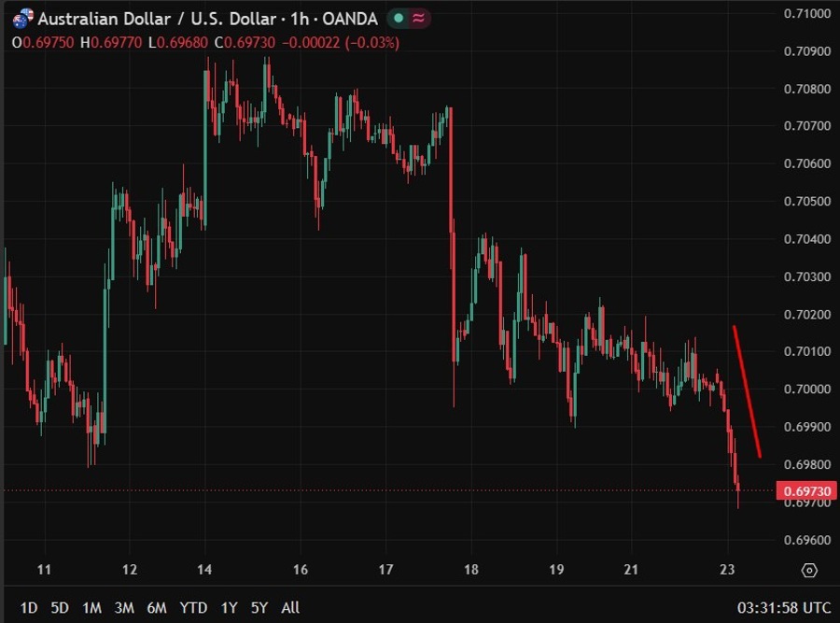The height and width of the screenshot is (623, 840).
Task: Click the pink approximate-equals data indicator icon
Action: [x=419, y=19]
